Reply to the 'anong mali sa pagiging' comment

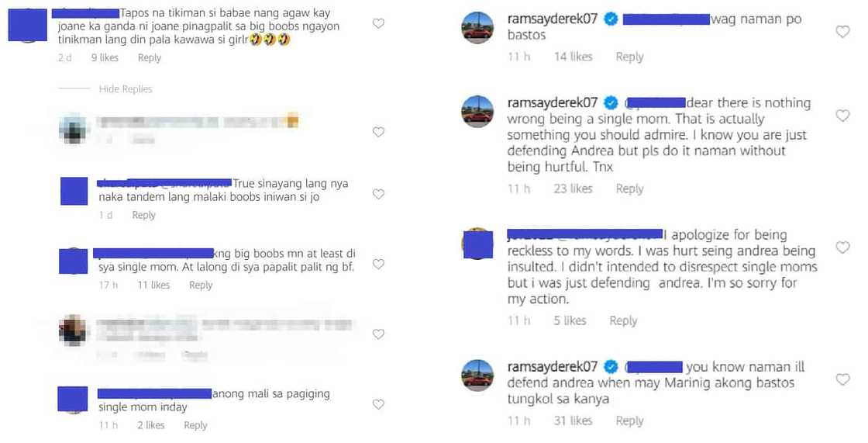click(195, 425)
